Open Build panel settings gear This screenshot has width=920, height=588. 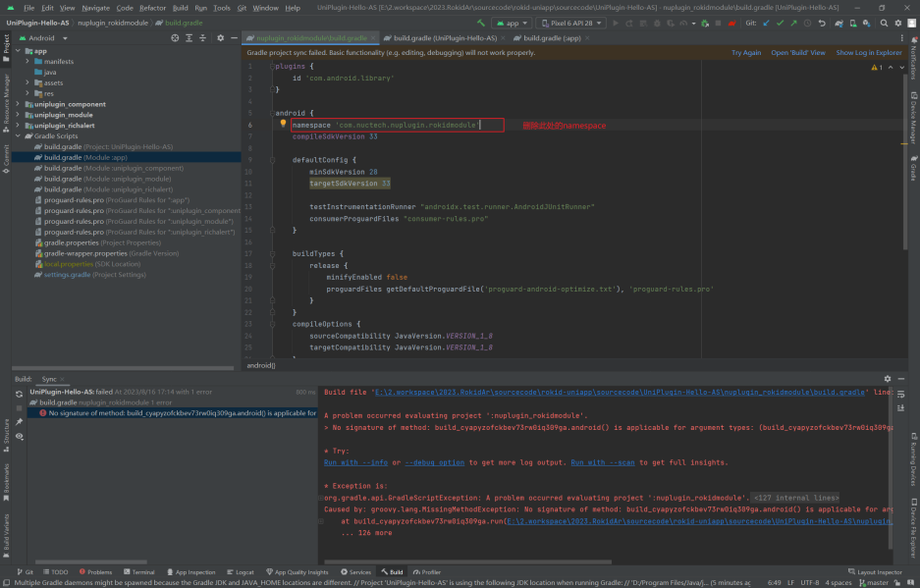click(x=888, y=379)
